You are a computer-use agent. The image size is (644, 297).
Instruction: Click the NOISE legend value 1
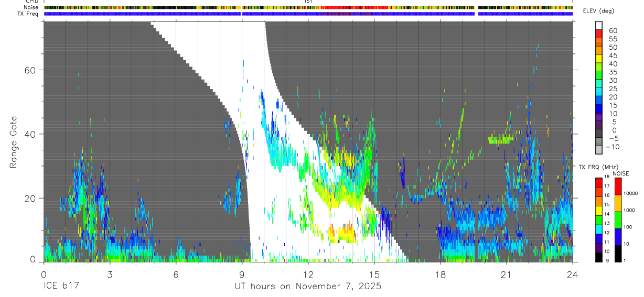pos(625,260)
